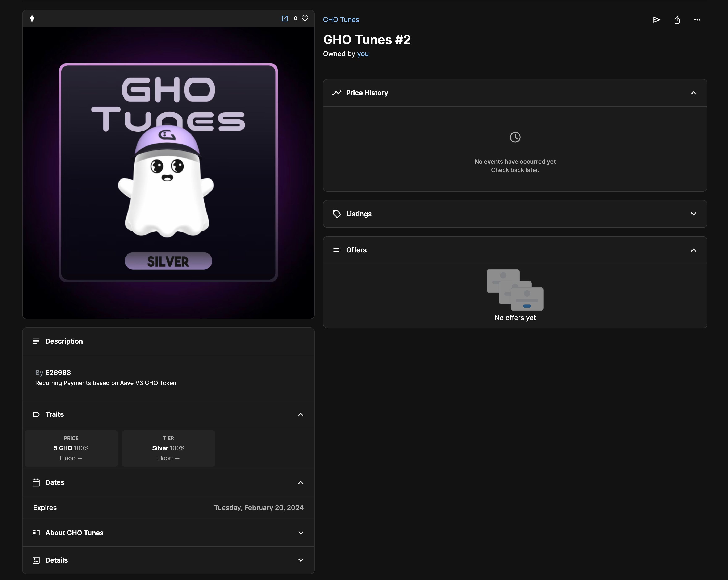728x580 pixels.
Task: Click the Dates calendar icon
Action: point(36,482)
